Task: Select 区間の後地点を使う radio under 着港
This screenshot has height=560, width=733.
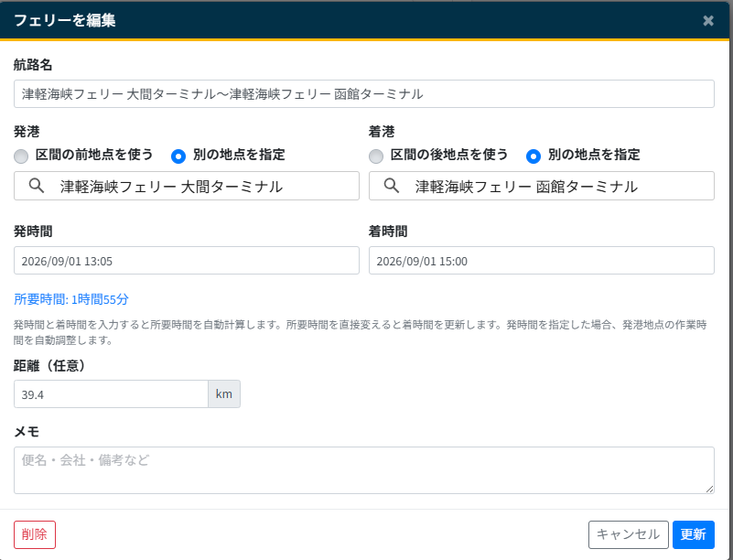Action: (376, 156)
